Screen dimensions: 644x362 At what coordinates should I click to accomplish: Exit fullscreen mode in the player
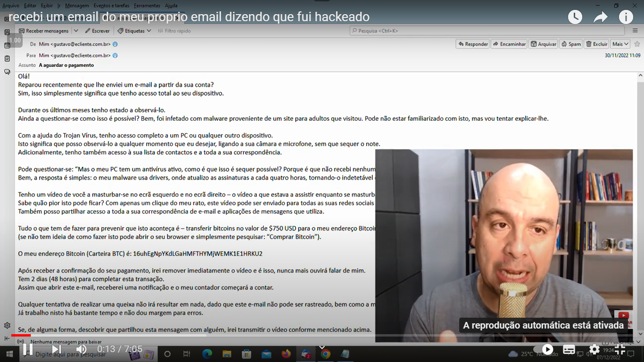coord(620,349)
